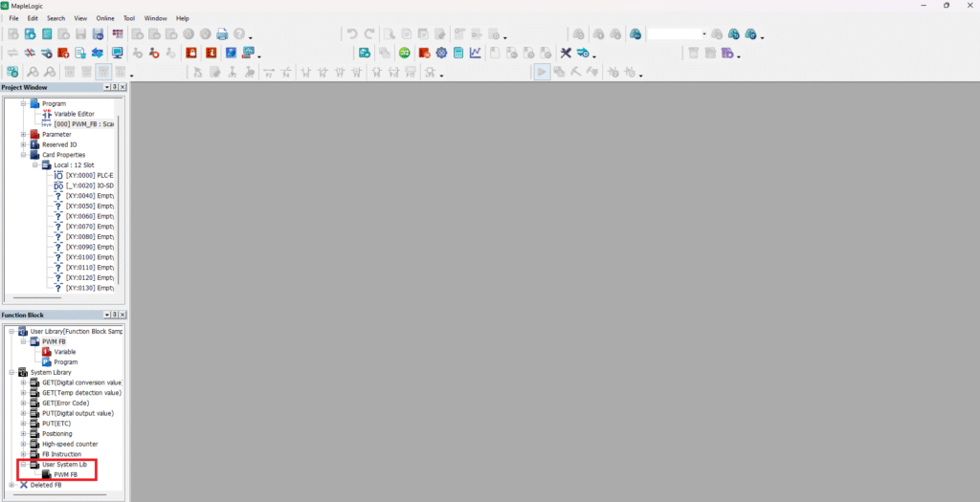The height and width of the screenshot is (502, 980).
Task: Click the purple grid table icon
Action: (x=118, y=33)
